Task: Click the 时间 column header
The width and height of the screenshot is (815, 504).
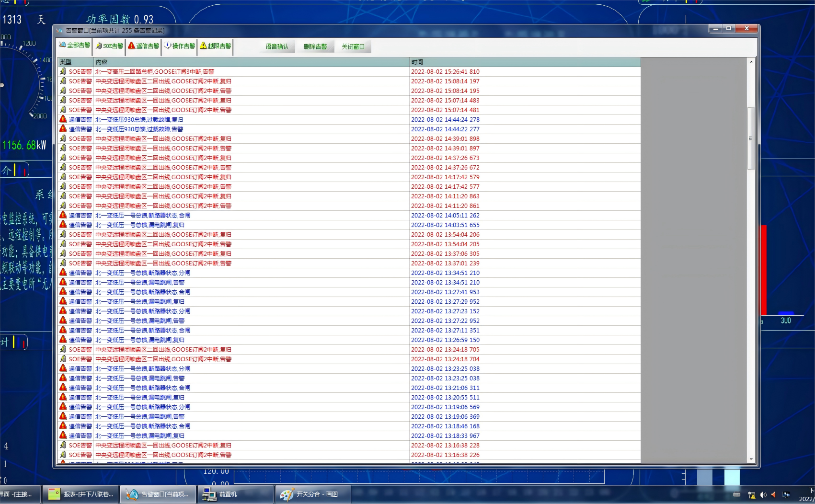Action: pos(525,62)
